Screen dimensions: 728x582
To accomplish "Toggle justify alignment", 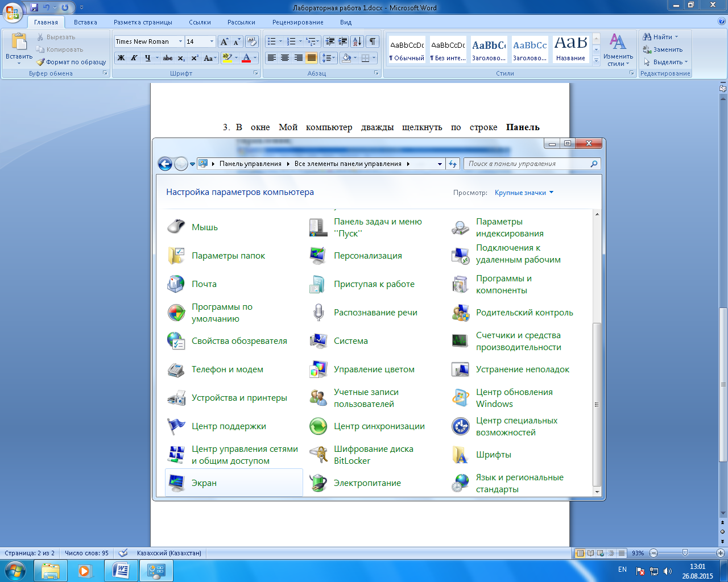I will (x=312, y=58).
